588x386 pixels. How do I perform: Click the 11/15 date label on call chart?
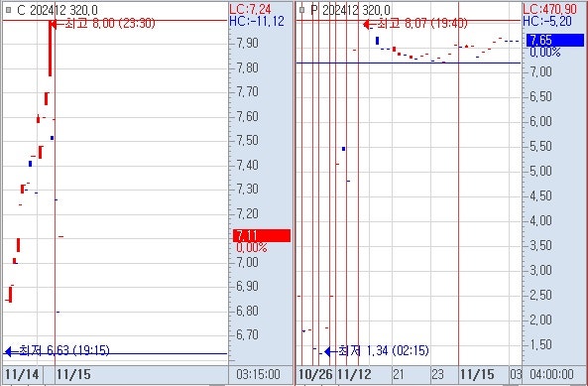(x=73, y=374)
